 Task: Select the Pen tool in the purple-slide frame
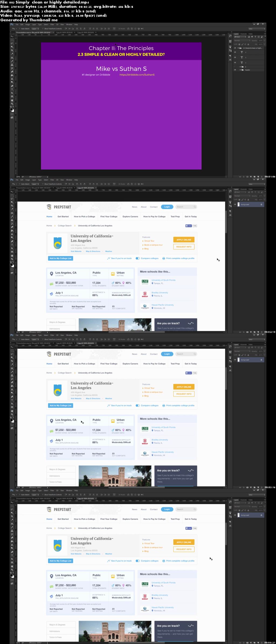[x=12, y=85]
